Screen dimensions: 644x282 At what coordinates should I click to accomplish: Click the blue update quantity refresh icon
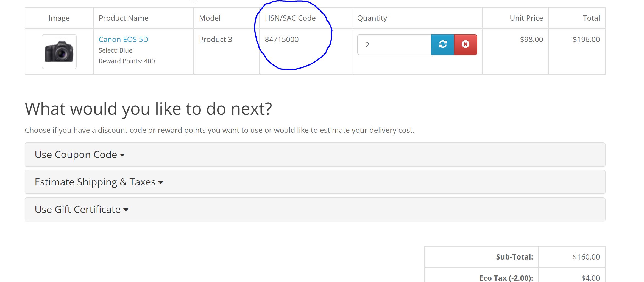tap(442, 44)
